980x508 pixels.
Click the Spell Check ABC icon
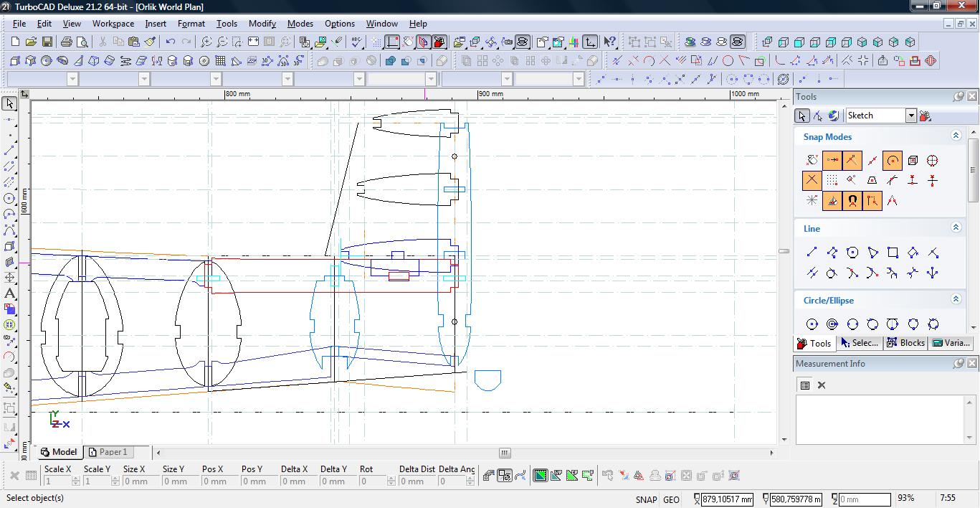point(356,42)
